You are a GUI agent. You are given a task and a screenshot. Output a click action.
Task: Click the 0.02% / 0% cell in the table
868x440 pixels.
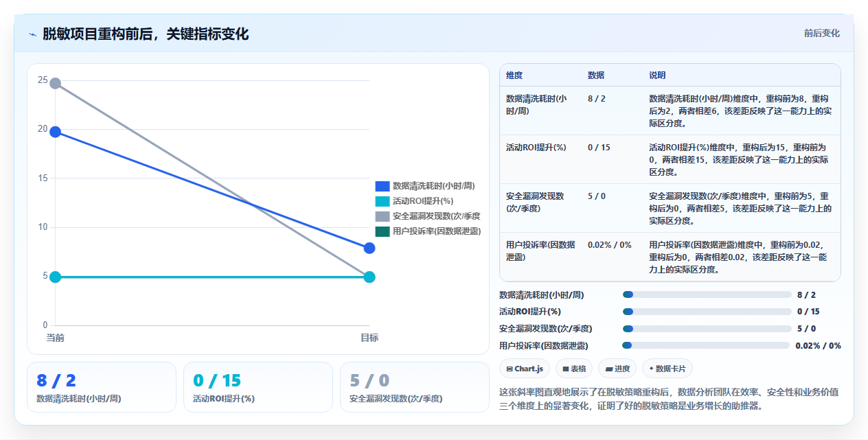(x=610, y=245)
